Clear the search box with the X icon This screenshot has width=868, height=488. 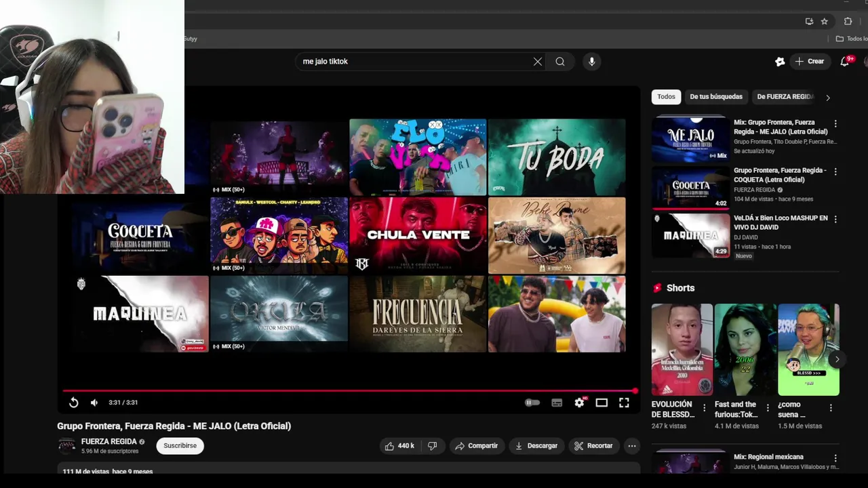tap(538, 62)
